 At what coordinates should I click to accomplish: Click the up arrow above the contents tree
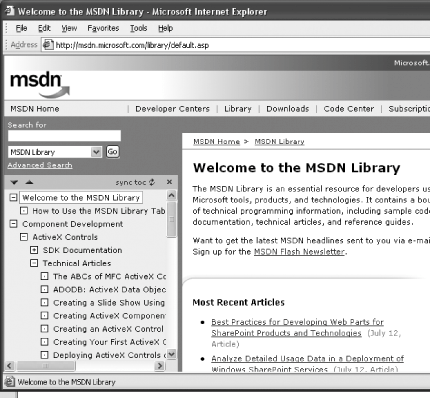click(x=29, y=182)
